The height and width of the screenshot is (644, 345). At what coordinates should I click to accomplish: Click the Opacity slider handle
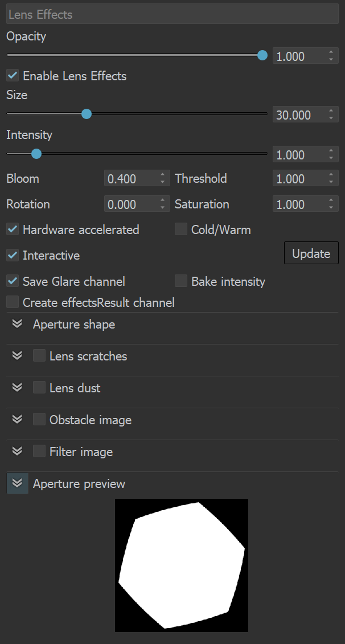pyautogui.click(x=262, y=55)
